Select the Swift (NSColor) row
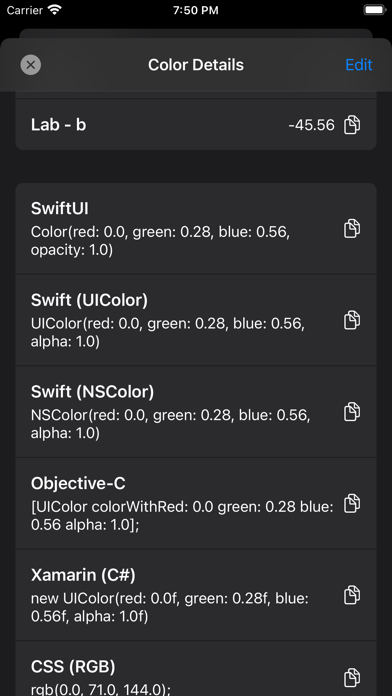This screenshot has height=696, width=392. [x=196, y=411]
